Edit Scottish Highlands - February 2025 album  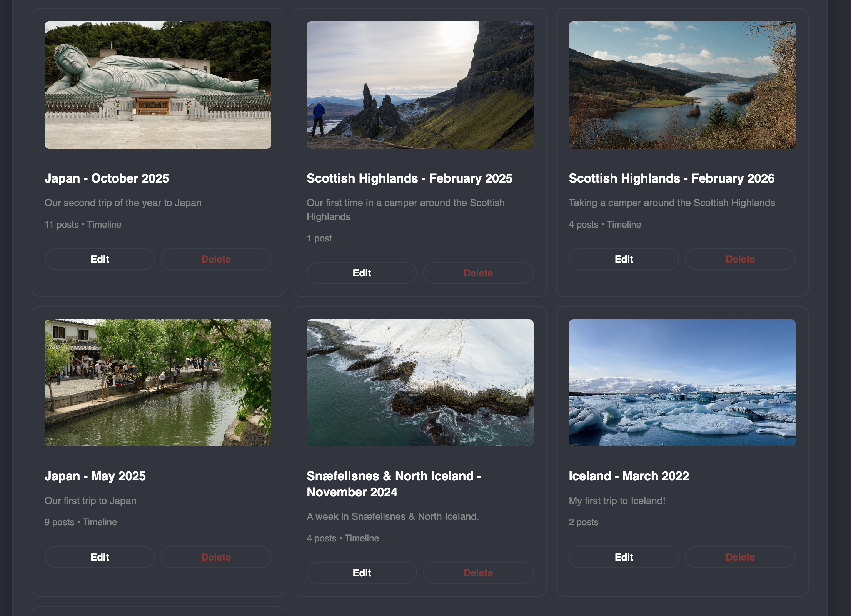click(x=362, y=273)
